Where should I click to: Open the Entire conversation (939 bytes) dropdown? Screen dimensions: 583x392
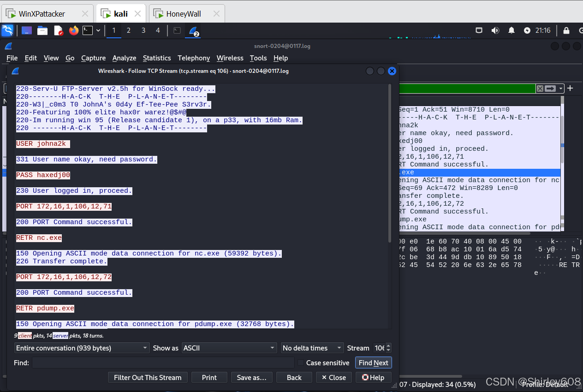click(x=82, y=348)
